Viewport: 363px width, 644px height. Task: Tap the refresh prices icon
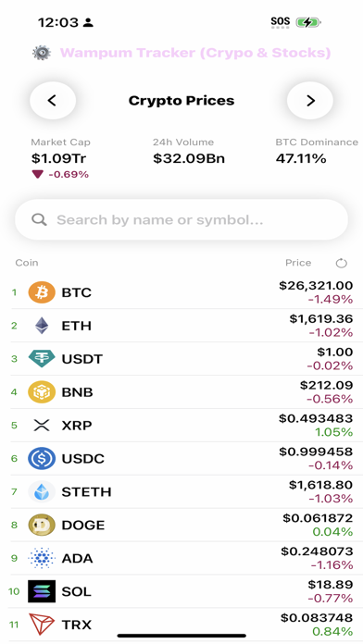341,263
